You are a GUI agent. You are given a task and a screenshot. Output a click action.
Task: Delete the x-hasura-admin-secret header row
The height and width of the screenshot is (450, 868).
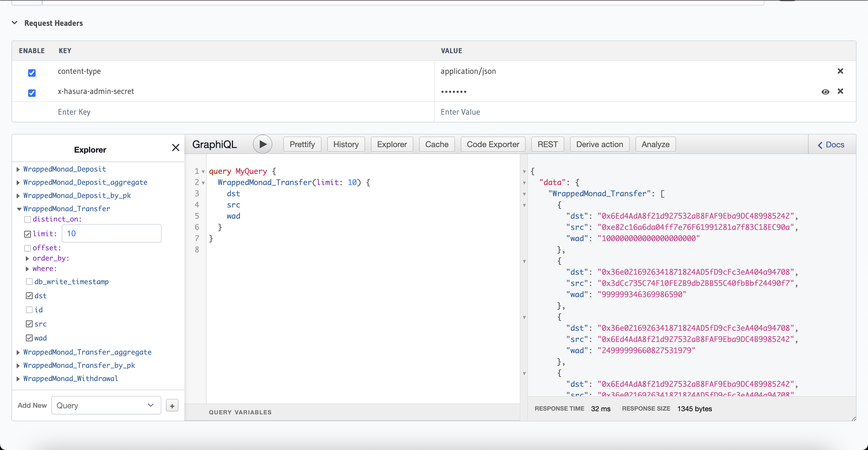click(840, 91)
